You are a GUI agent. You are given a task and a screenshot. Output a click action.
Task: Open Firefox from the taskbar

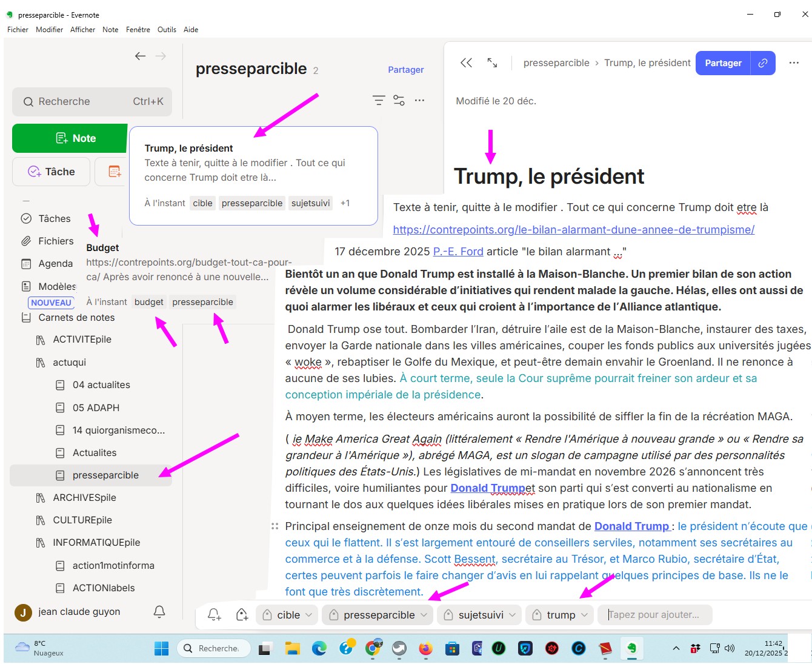(425, 649)
